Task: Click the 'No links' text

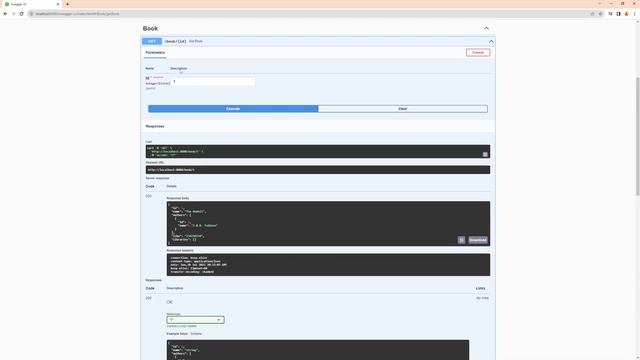Action: tap(482, 298)
